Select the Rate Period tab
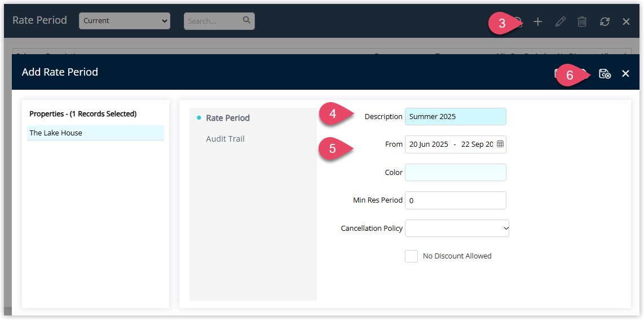 [x=227, y=118]
